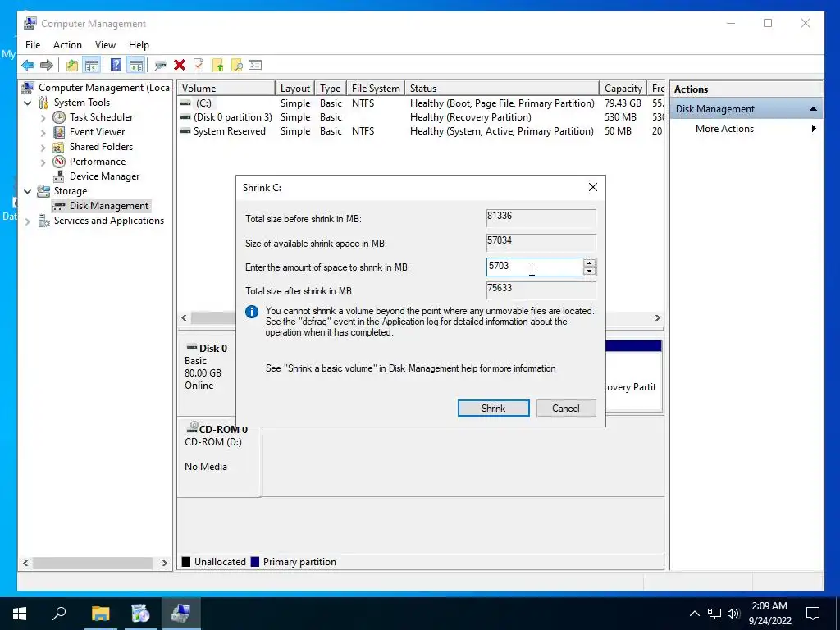Sort by the File System column header
840x630 pixels.
coord(376,89)
